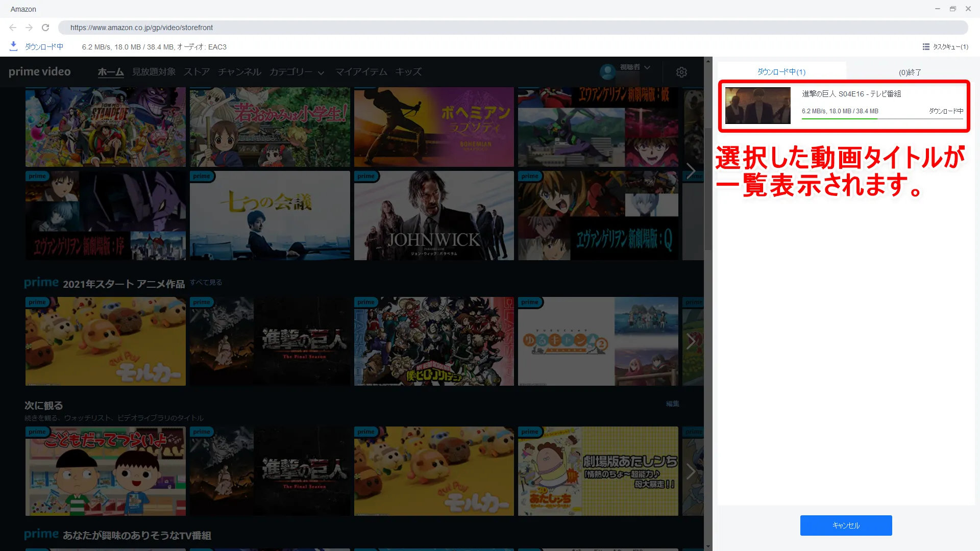Viewport: 980px width, 551px height.
Task: Click the viewer profile avatar
Action: tap(607, 72)
